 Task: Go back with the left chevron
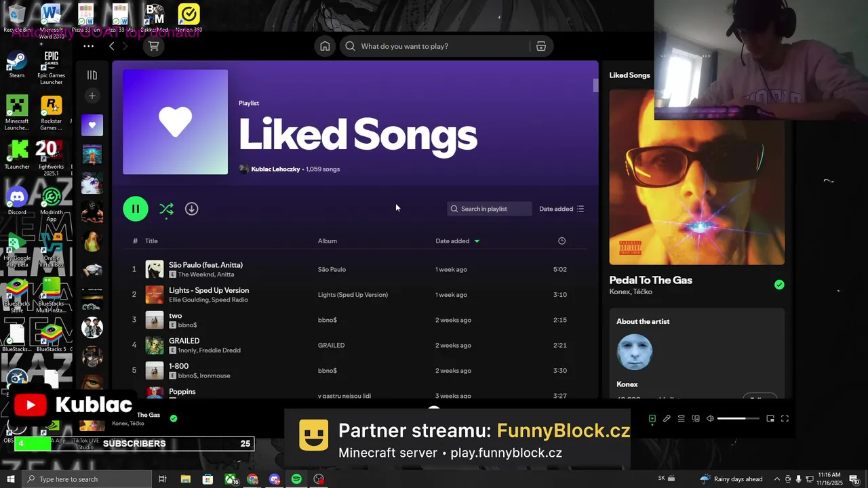tap(112, 46)
